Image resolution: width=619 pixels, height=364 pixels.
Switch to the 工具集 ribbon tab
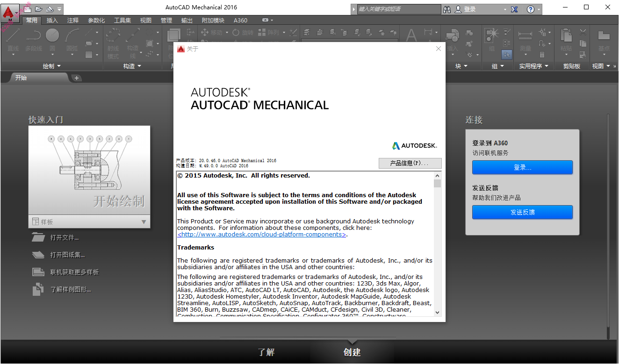pyautogui.click(x=122, y=21)
